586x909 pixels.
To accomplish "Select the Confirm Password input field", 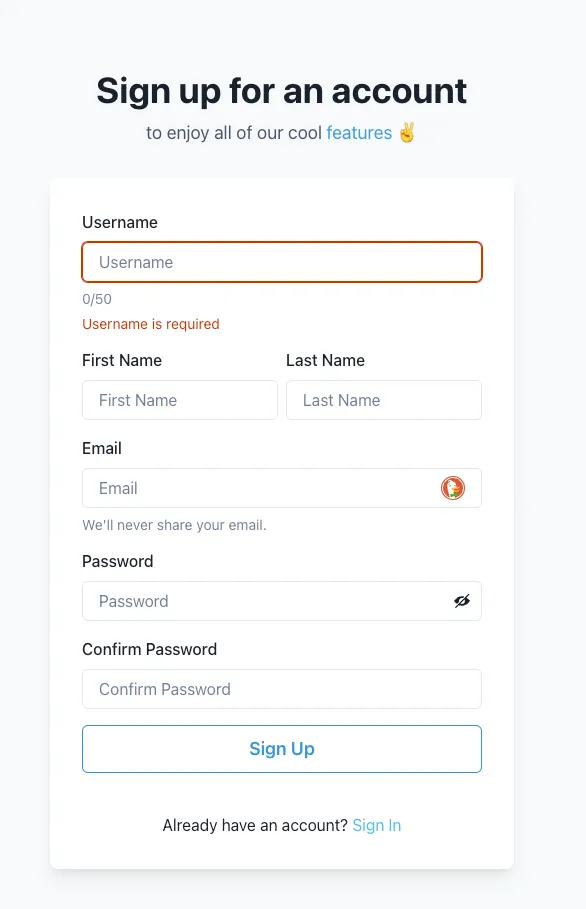I will tap(282, 689).
